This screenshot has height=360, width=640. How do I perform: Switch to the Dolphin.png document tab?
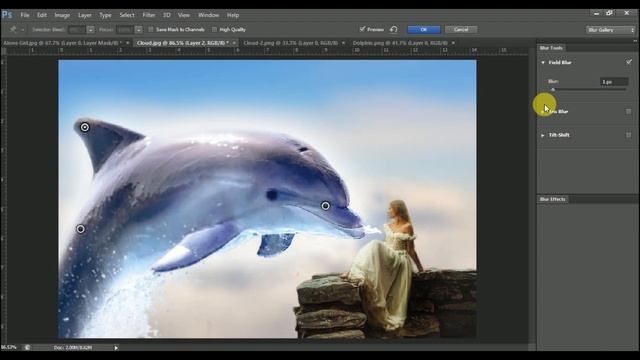click(x=400, y=43)
